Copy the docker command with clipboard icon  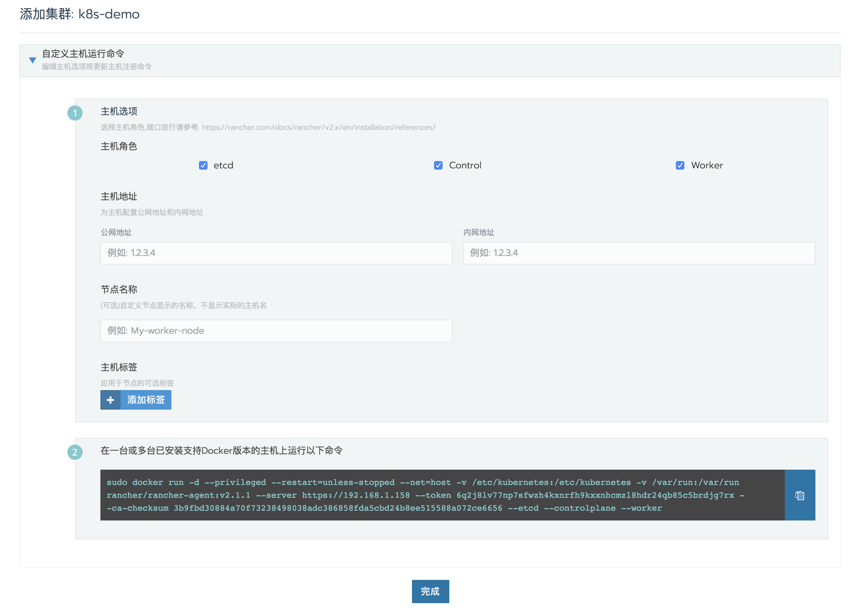click(x=799, y=495)
